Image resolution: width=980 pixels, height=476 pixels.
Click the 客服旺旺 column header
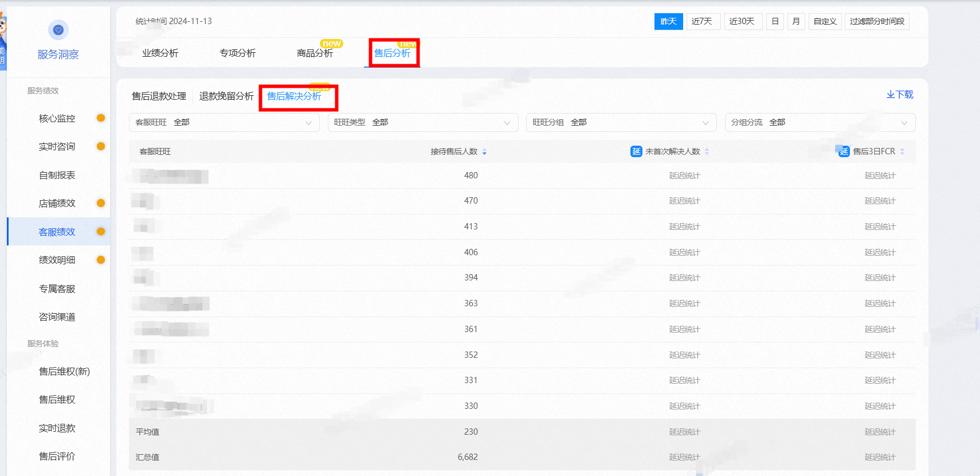pyautogui.click(x=155, y=151)
